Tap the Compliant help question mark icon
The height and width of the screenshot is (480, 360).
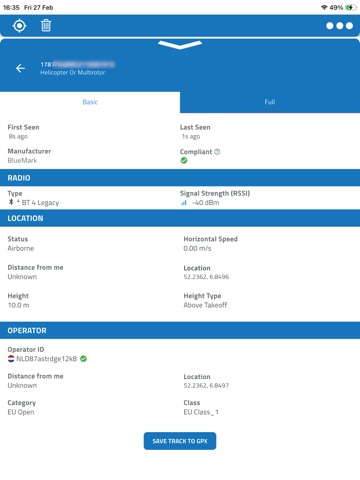[x=217, y=152]
